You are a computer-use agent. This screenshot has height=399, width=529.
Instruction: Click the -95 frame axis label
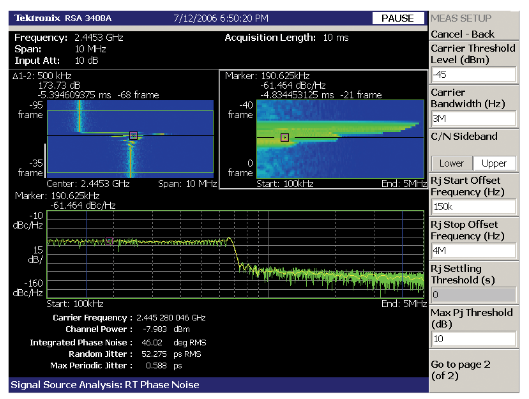coord(31,110)
